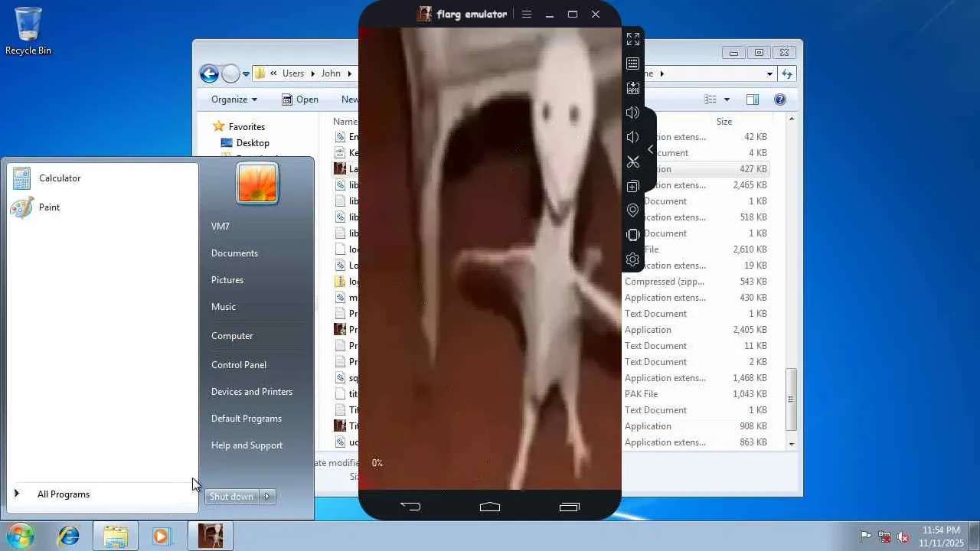The height and width of the screenshot is (551, 980).
Task: Expand All Programs in the Start menu
Action: (101, 494)
